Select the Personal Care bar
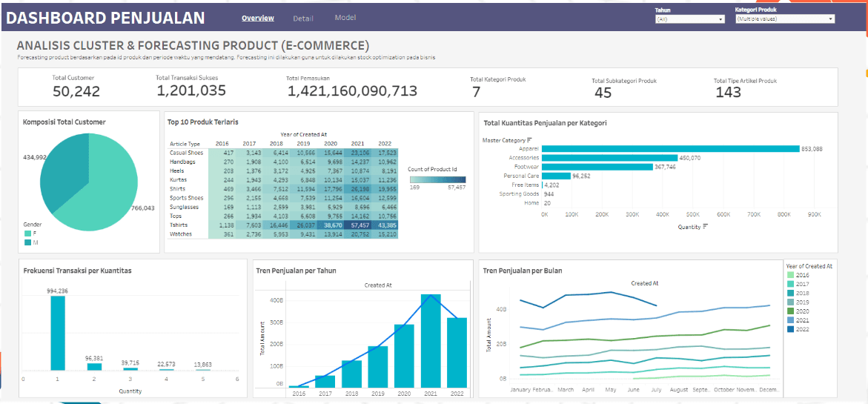868x404 pixels. click(557, 176)
